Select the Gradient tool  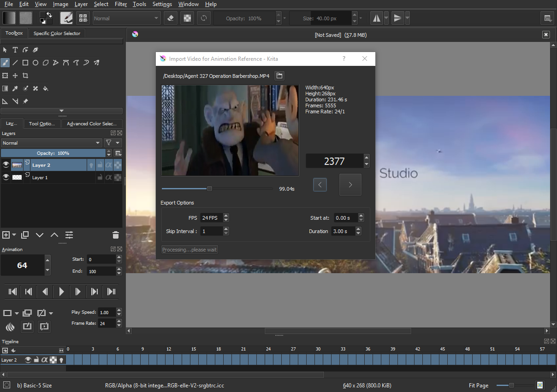click(x=5, y=88)
